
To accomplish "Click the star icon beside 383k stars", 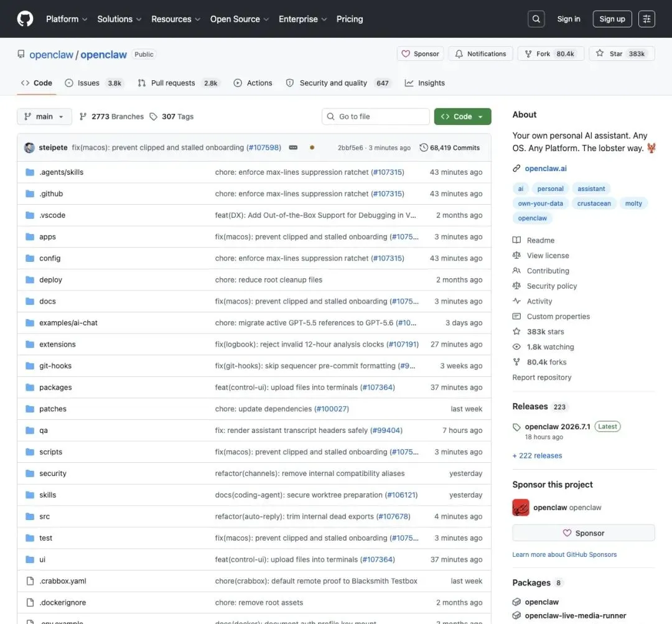I will [x=516, y=332].
